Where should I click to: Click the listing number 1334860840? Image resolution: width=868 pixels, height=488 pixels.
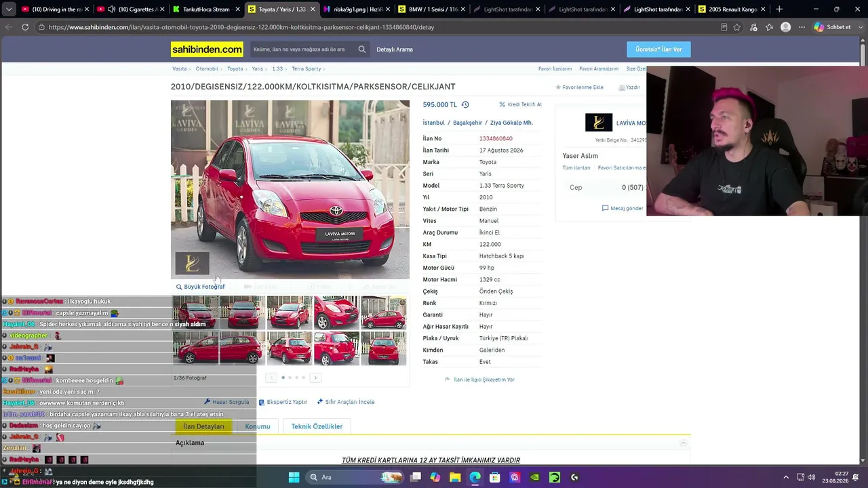[496, 139]
